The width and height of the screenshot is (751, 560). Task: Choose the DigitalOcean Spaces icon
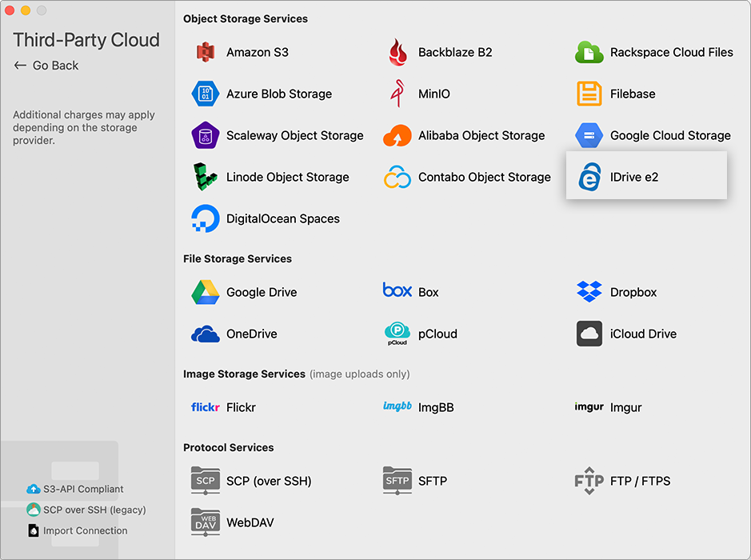point(206,218)
